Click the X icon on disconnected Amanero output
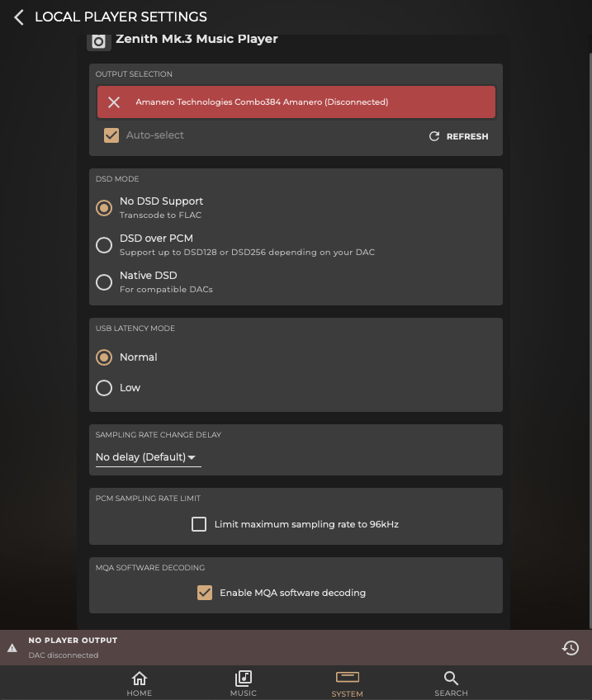This screenshot has height=700, width=592. point(114,102)
